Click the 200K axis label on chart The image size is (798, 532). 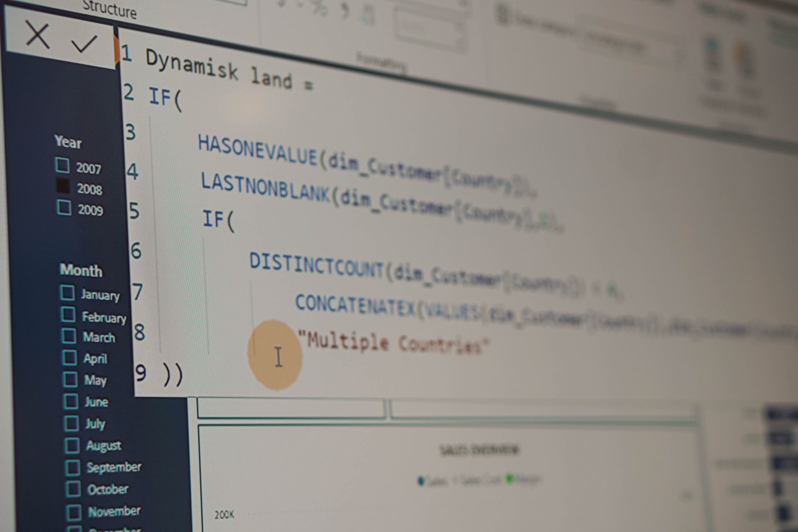tap(224, 515)
